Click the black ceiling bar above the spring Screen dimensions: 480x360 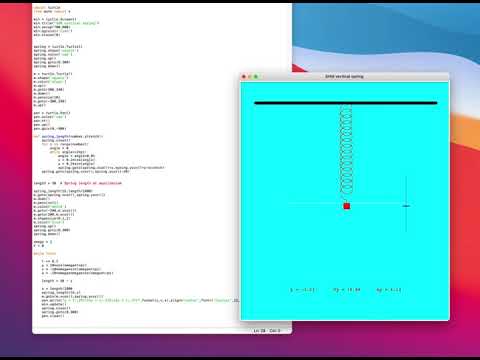pos(346,103)
